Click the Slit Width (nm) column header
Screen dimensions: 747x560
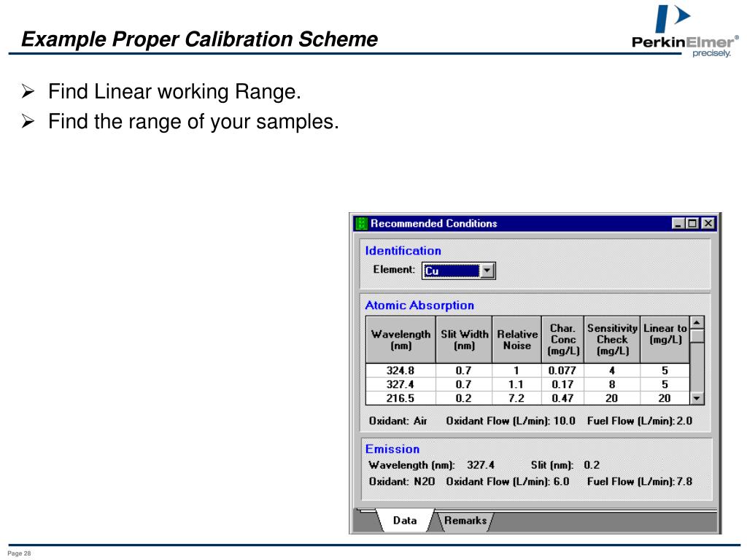point(464,340)
